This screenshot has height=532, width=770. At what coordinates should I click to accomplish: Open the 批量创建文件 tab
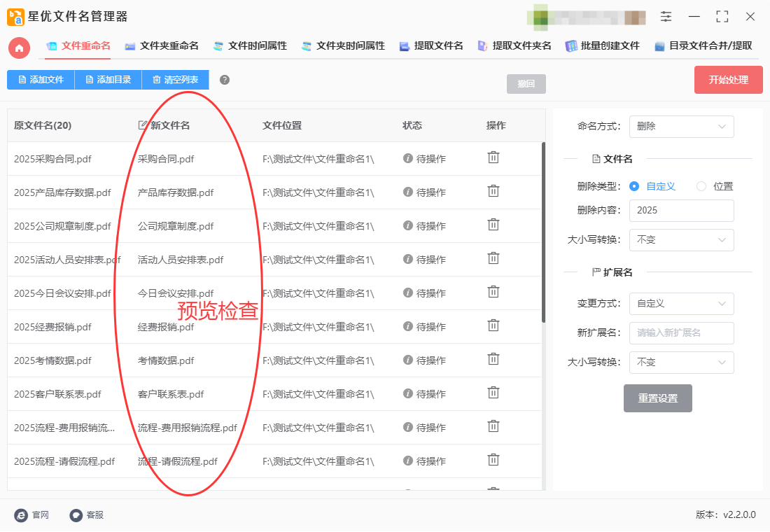coord(603,46)
